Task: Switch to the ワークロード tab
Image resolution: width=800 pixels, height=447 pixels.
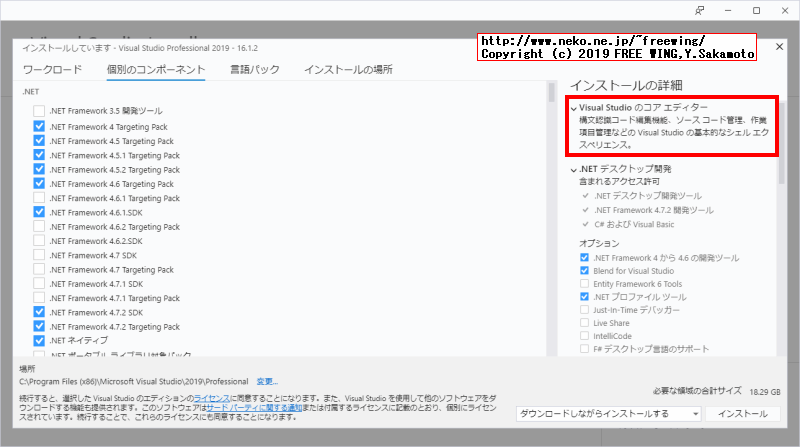Action: (53, 69)
